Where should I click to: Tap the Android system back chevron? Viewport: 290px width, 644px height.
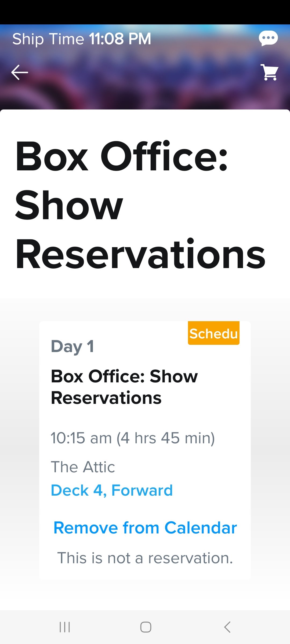pos(227,627)
